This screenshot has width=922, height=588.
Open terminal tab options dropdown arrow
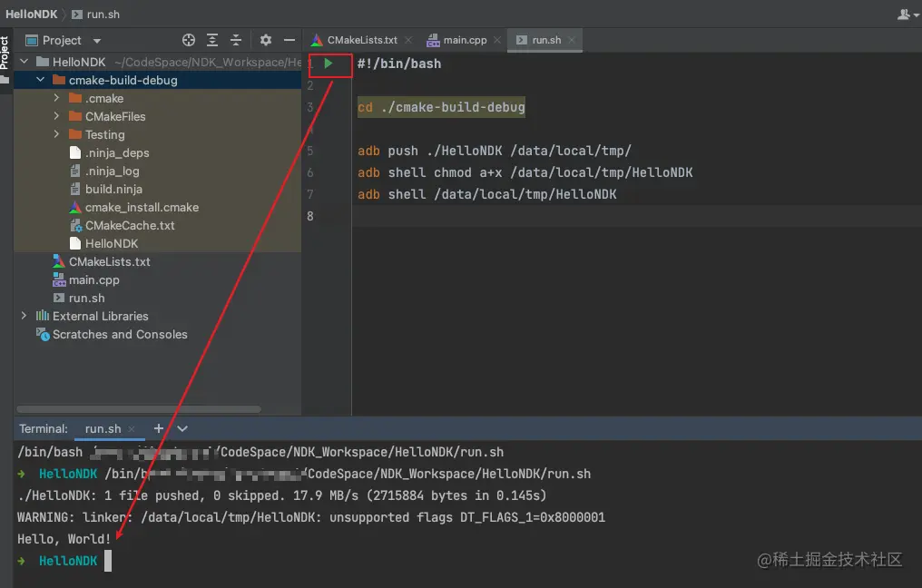click(182, 428)
